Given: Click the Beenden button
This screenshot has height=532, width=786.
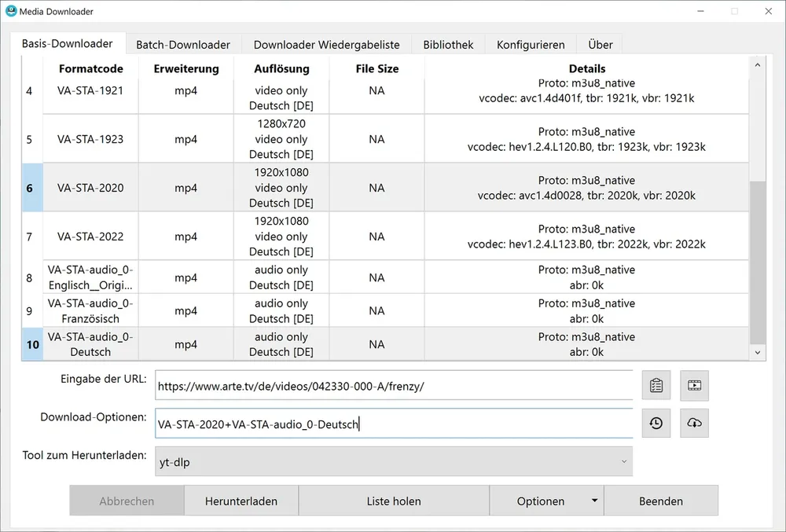Looking at the screenshot, I should pos(661,501).
